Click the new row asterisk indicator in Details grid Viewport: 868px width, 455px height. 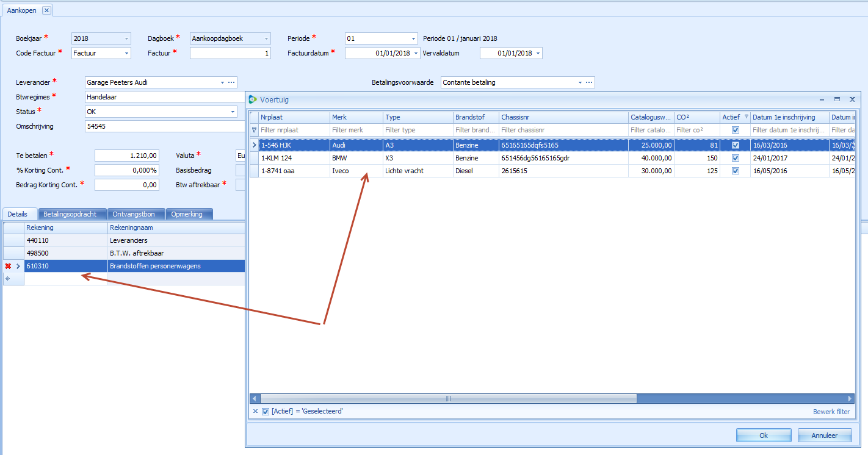pos(8,279)
